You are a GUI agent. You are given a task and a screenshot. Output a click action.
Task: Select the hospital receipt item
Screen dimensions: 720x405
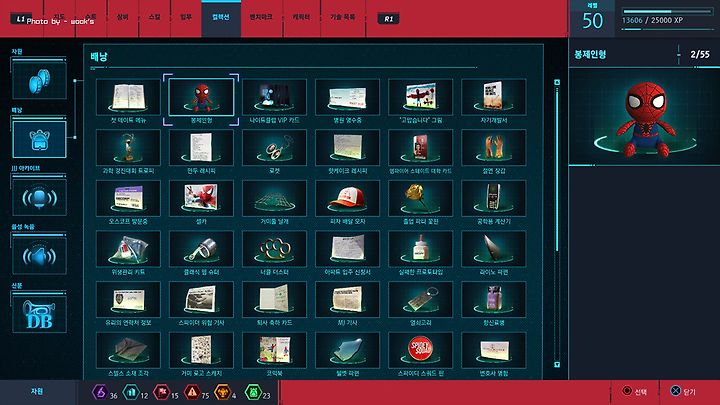pos(348,97)
